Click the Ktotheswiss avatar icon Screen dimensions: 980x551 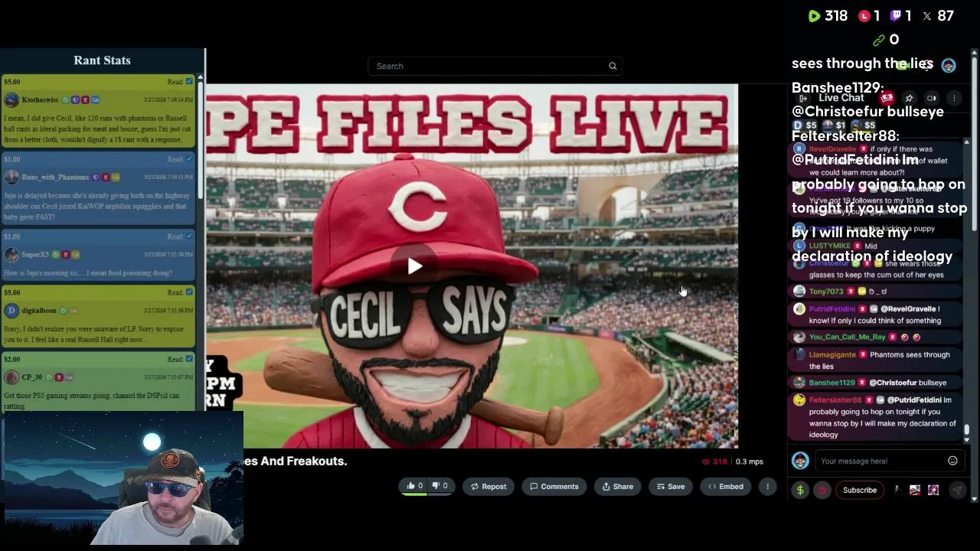[11, 99]
